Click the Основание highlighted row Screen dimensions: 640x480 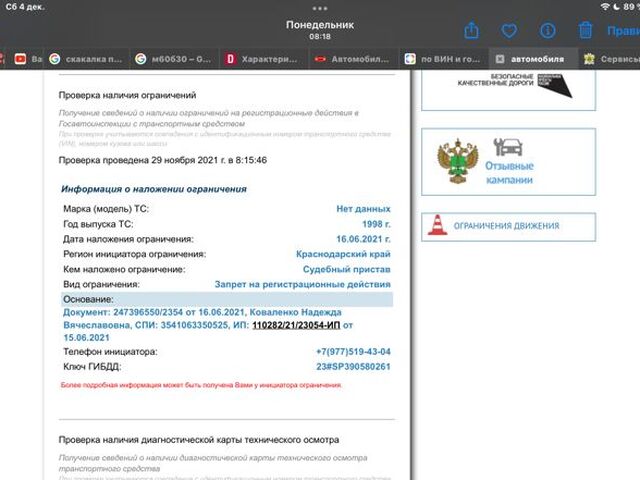tap(227, 299)
